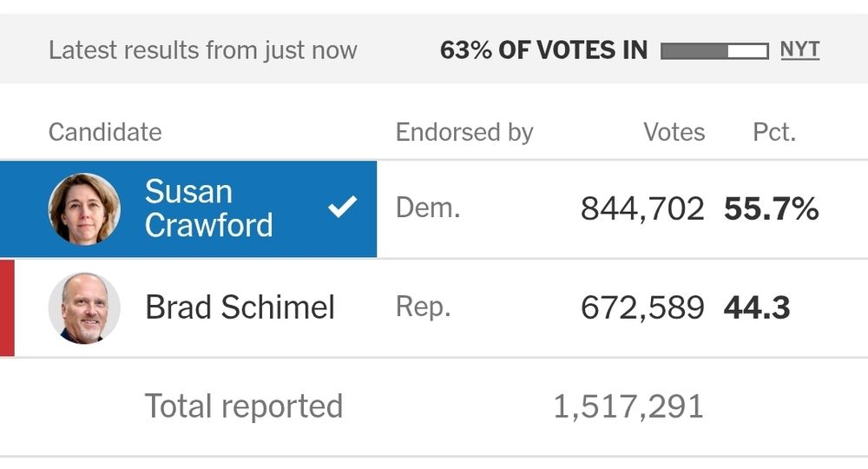This screenshot has height=469, width=868.
Task: Click the 44.3 percentage
Action: pyautogui.click(x=757, y=307)
